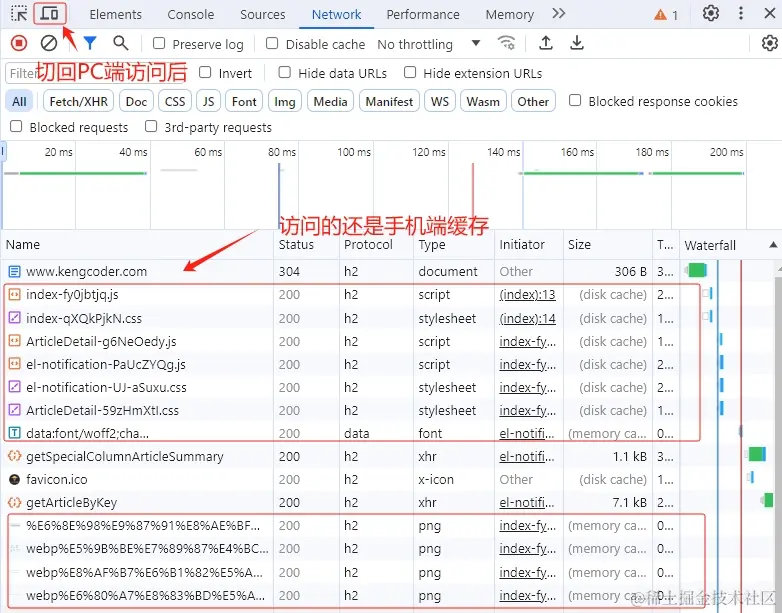Select ArticleDetail-g6NeOedy.js request
Viewport: 782px width, 613px height.
click(x=101, y=342)
